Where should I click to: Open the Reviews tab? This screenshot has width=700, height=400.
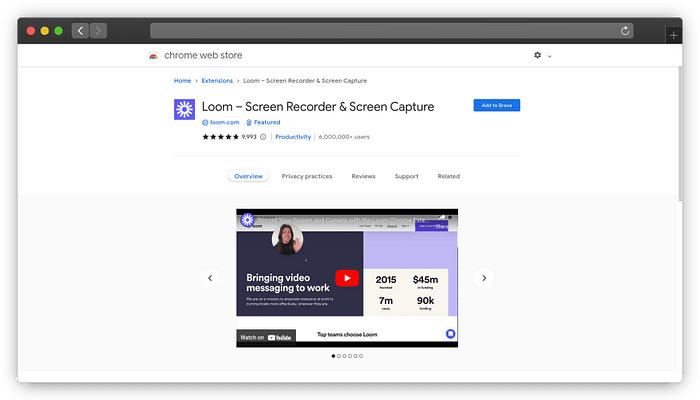tap(363, 176)
